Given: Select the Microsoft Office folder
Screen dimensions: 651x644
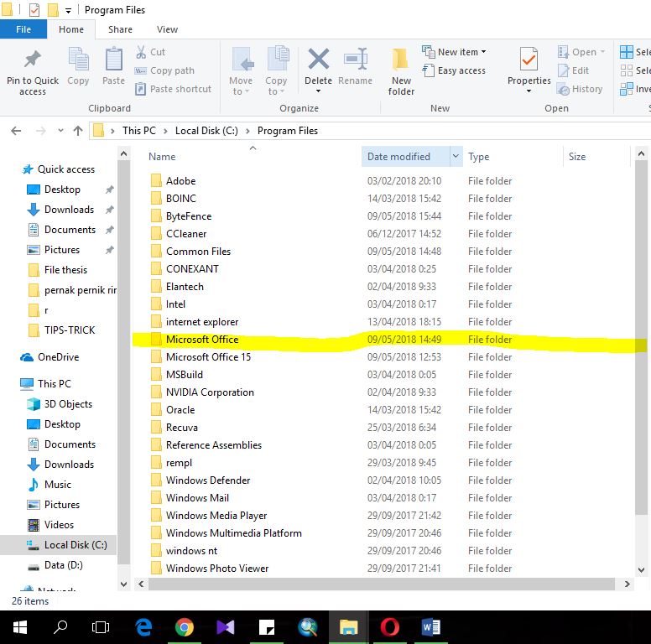Looking at the screenshot, I should (x=202, y=340).
